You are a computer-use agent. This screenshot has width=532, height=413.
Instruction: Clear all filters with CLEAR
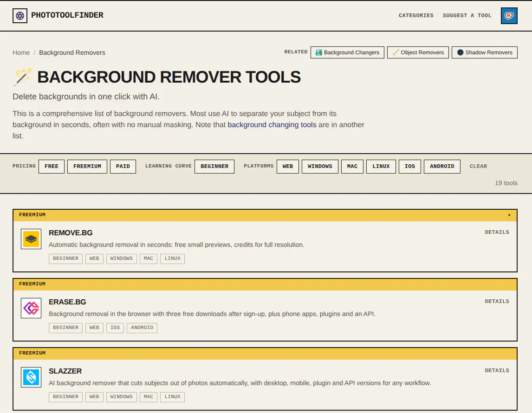coord(478,167)
